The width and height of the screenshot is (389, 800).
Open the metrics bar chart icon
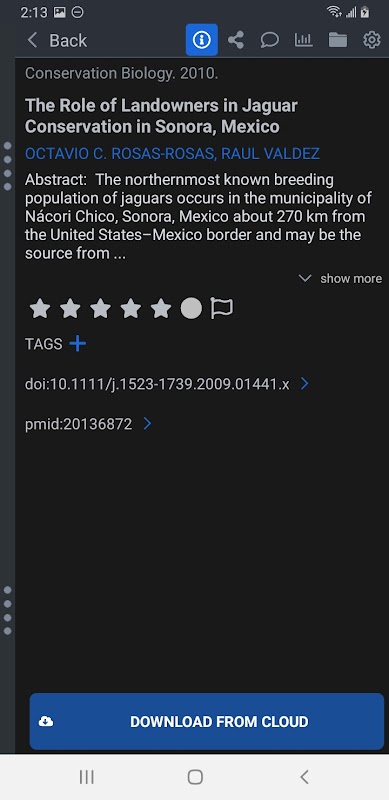click(x=304, y=40)
